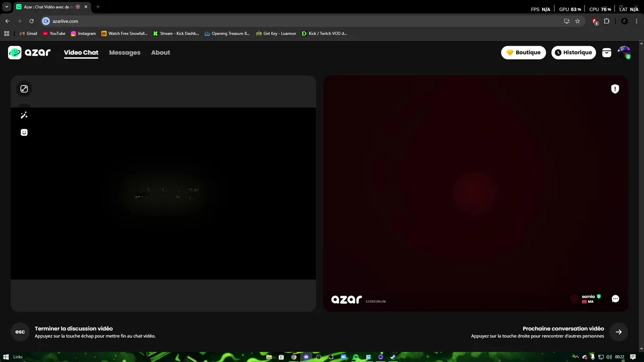Open Discord from the taskbar
The height and width of the screenshot is (362, 644).
[x=306, y=357]
